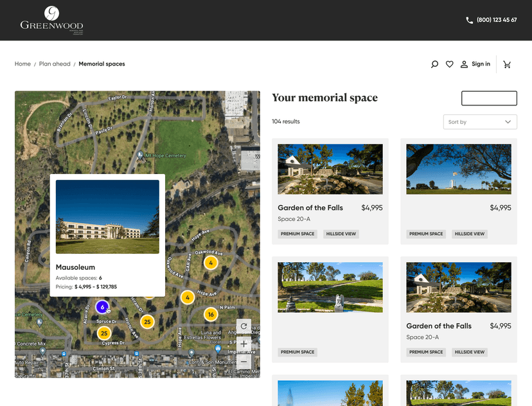This screenshot has width=532, height=406.
Task: Click the Mausoleum title in the map popup
Action: [75, 267]
